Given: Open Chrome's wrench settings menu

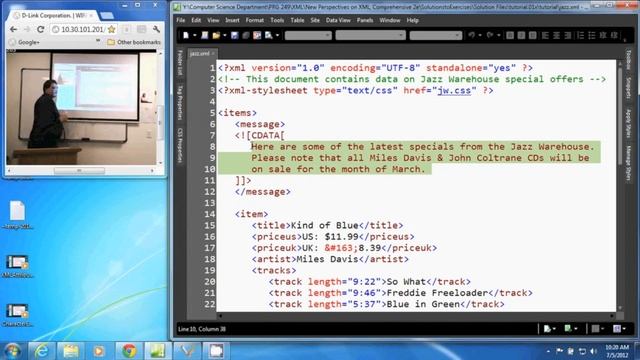Looking at the screenshot, I should 156,29.
